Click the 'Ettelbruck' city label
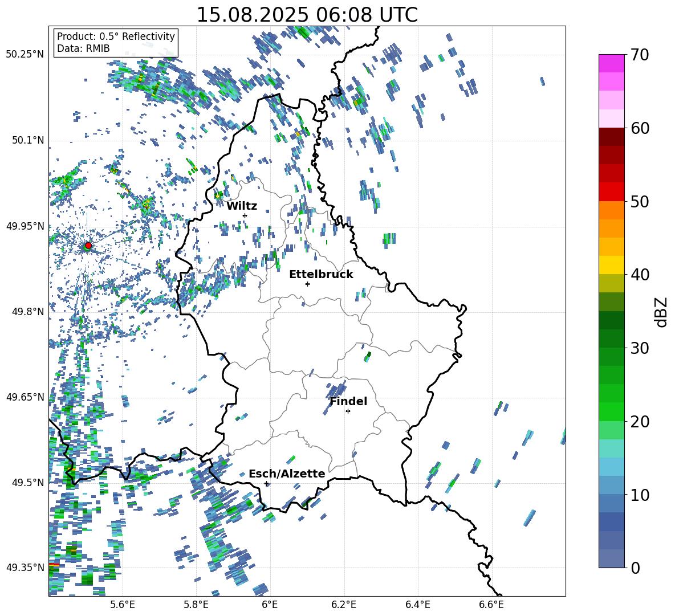The height and width of the screenshot is (616, 675). tap(321, 275)
